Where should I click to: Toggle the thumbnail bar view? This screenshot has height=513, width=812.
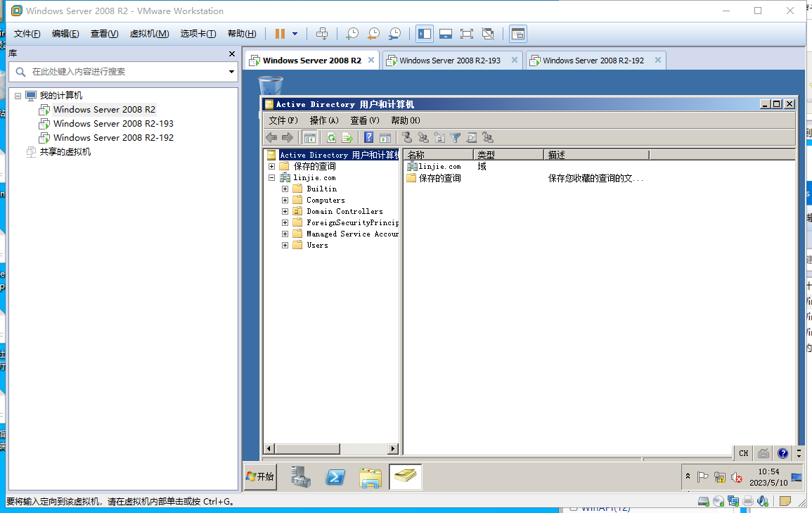pyautogui.click(x=445, y=34)
